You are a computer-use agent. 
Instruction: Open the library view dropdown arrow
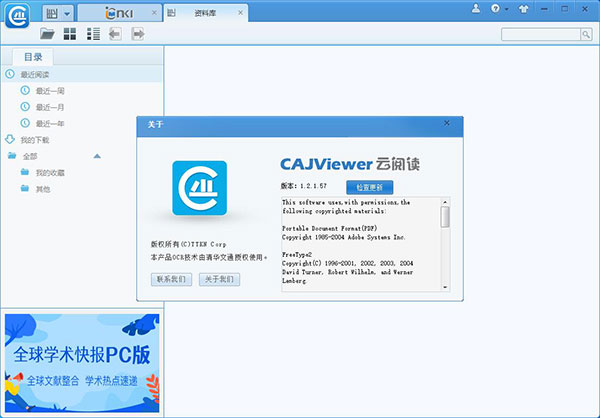(x=67, y=14)
